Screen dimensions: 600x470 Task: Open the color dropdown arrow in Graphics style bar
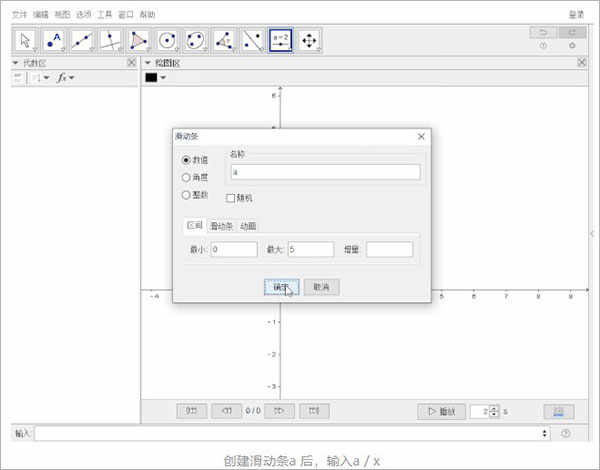pos(163,78)
